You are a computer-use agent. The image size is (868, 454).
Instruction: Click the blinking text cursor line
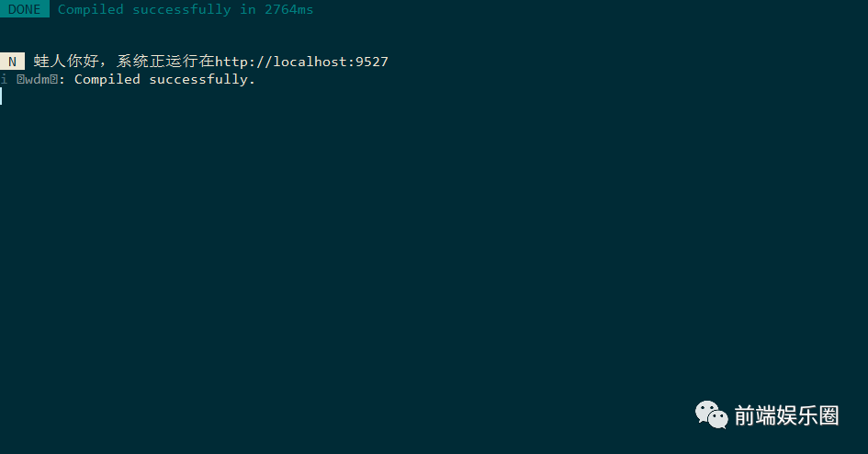1,96
